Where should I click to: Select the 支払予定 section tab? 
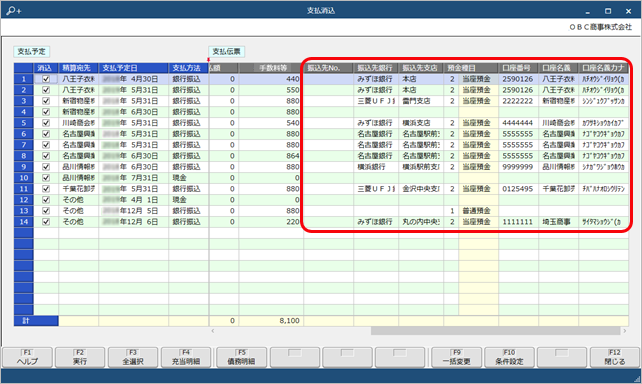[32, 52]
